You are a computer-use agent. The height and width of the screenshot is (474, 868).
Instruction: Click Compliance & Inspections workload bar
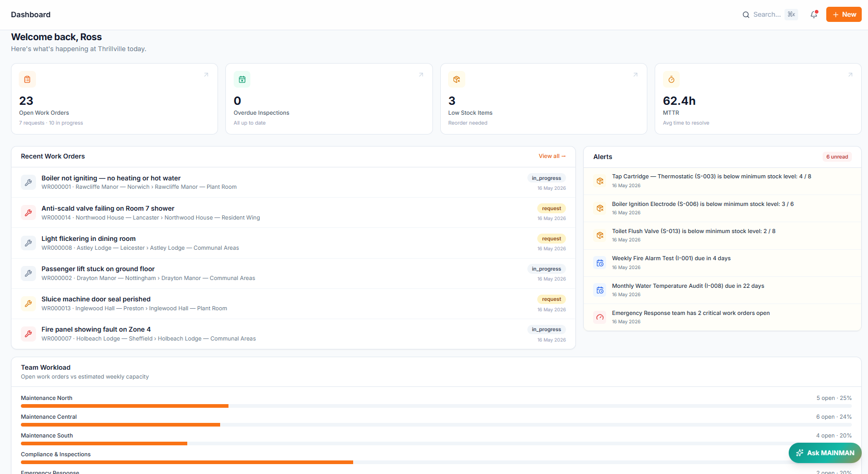tap(436, 462)
